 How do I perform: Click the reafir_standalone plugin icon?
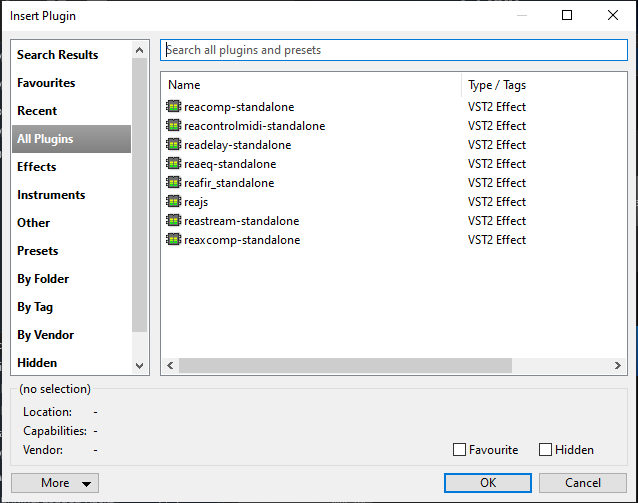pos(174,182)
